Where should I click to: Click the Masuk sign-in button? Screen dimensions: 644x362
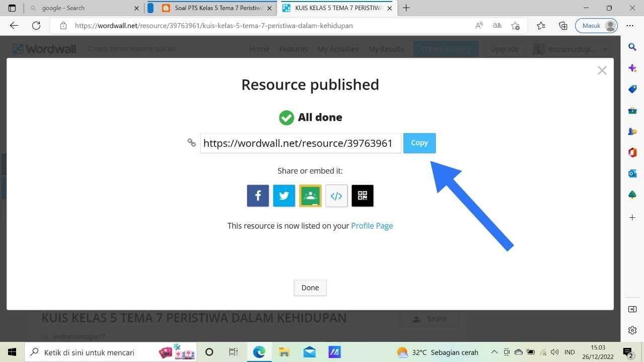(596, 26)
